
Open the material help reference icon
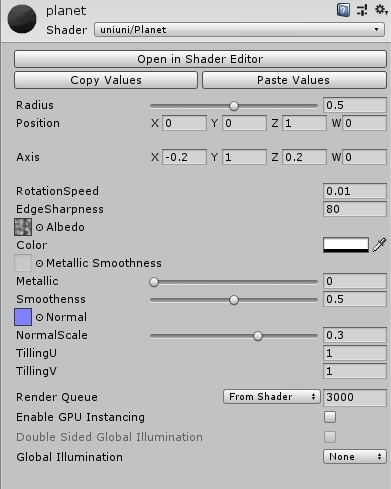pyautogui.click(x=343, y=10)
